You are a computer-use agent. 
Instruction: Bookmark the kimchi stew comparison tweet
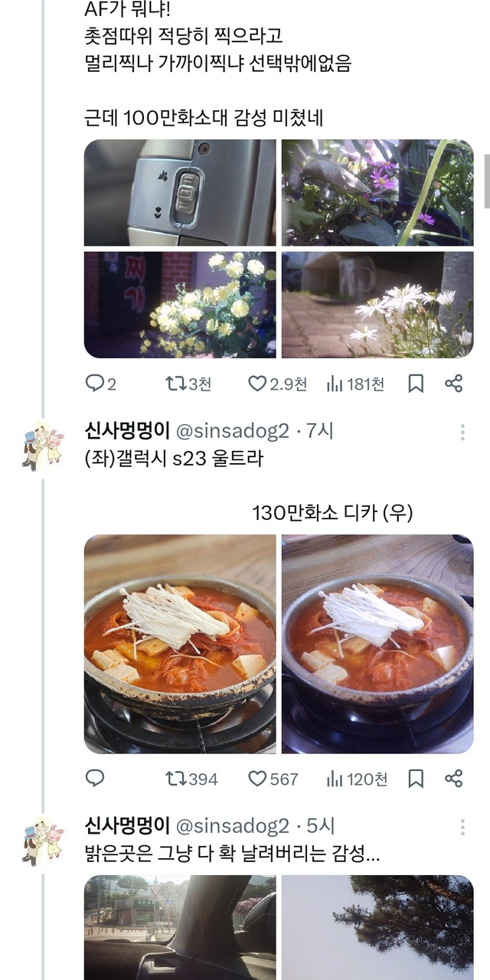416,779
